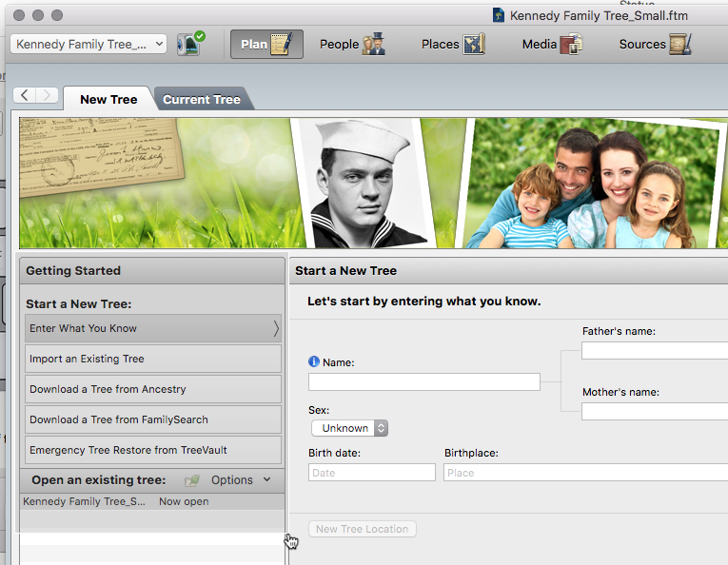Open the Media workspace

click(x=552, y=44)
